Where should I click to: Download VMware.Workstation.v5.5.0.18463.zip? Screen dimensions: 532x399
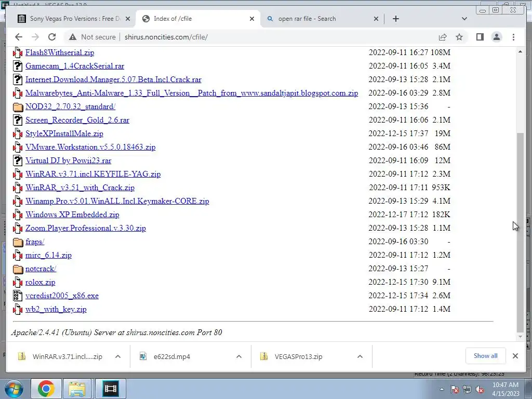click(x=90, y=147)
